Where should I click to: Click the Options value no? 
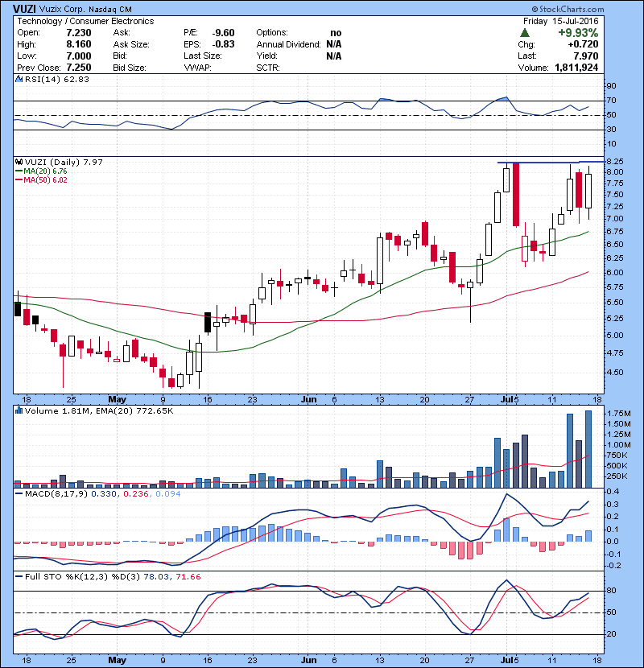tap(336, 33)
